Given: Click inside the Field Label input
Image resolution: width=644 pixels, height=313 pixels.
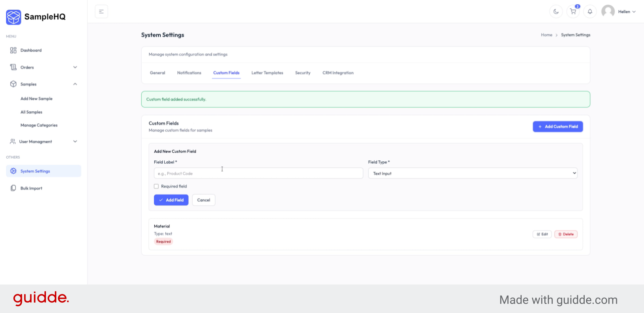Looking at the screenshot, I should (x=258, y=173).
